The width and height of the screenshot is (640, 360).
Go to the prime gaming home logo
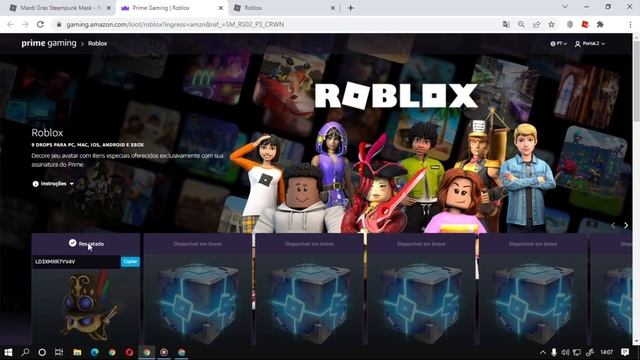pyautogui.click(x=49, y=43)
